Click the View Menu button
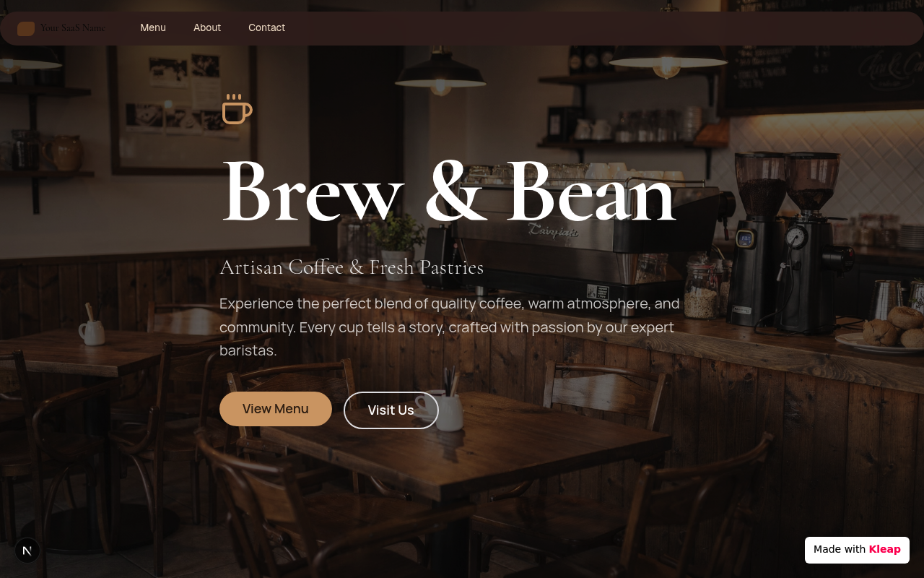Viewport: 924px width, 578px height. 276,409
